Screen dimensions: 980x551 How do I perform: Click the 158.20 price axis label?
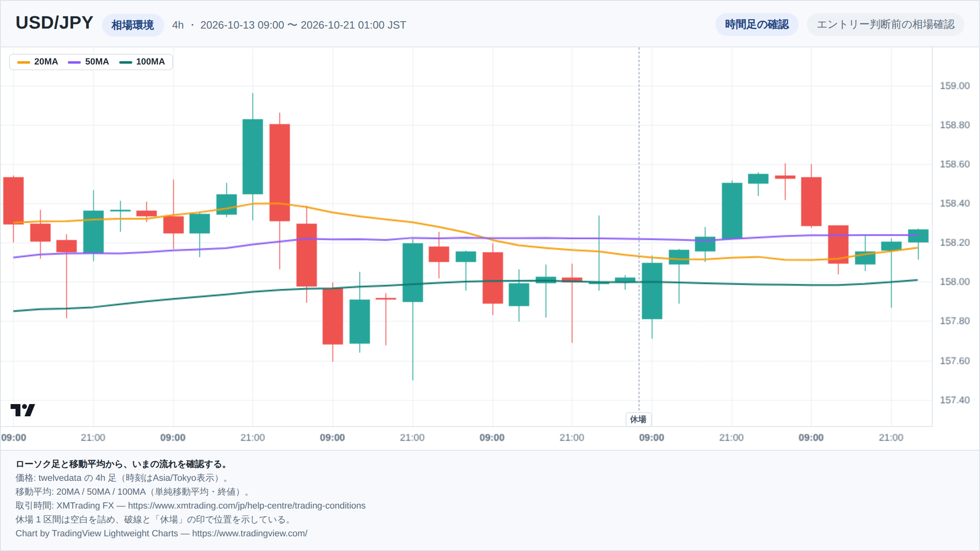(x=954, y=242)
